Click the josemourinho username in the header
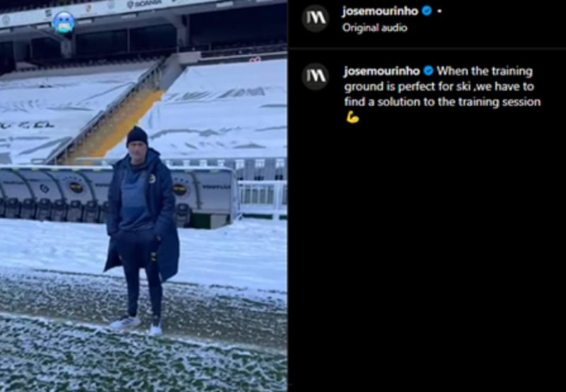 pos(380,11)
